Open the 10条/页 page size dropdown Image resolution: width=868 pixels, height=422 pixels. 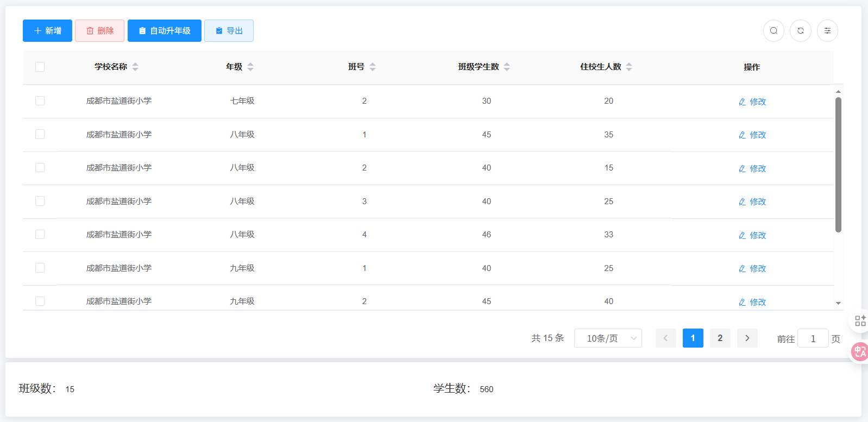click(608, 338)
